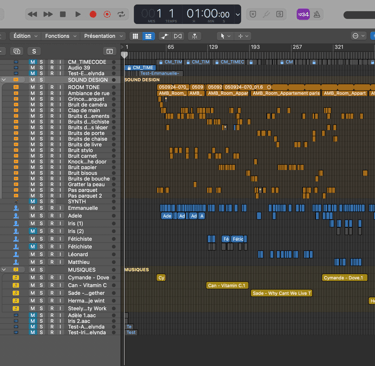Click the track header configuration icon
The height and width of the screenshot is (366, 375).
click(109, 51)
